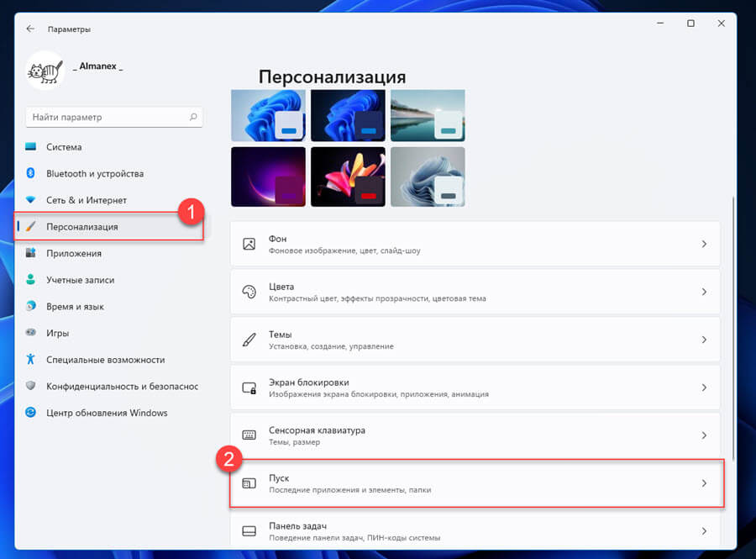
Task: Open the Цвета settings
Action: tap(475, 292)
